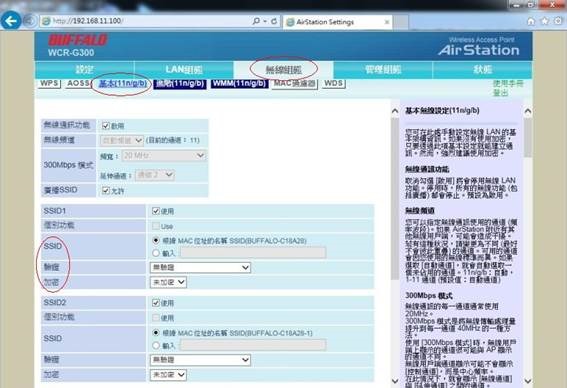Select SSID1 輸入 radio button

pos(156,253)
